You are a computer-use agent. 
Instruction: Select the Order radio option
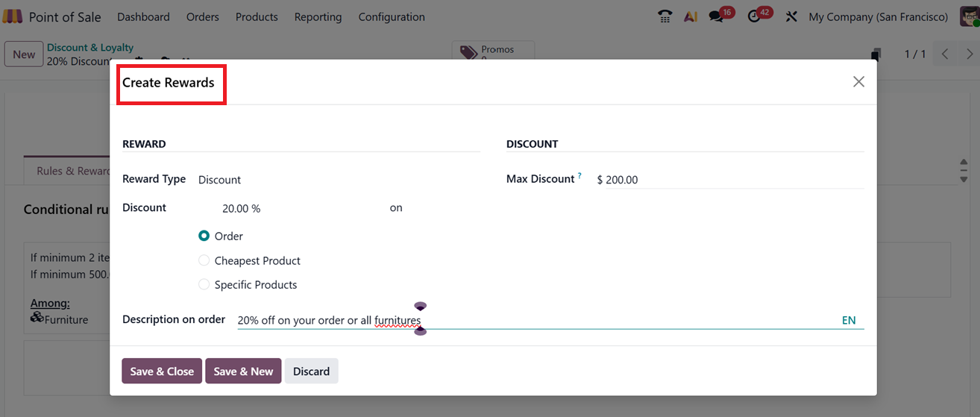(x=204, y=236)
